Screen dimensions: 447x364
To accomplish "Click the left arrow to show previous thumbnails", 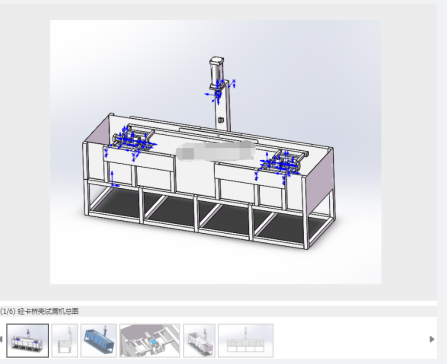I will coord(1,339).
